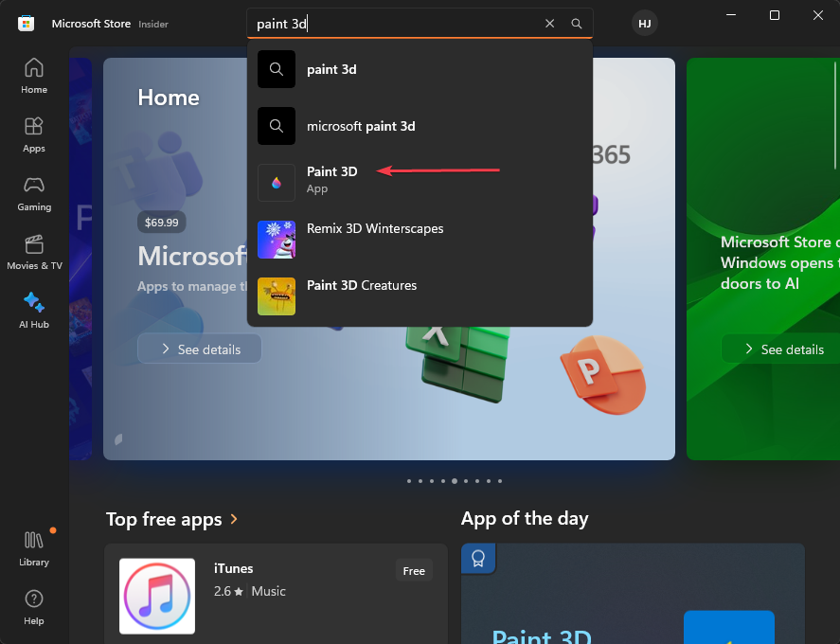Click the search icon beside 'microsoft paint 3d'
Image resolution: width=840 pixels, height=644 pixels.
coord(277,126)
